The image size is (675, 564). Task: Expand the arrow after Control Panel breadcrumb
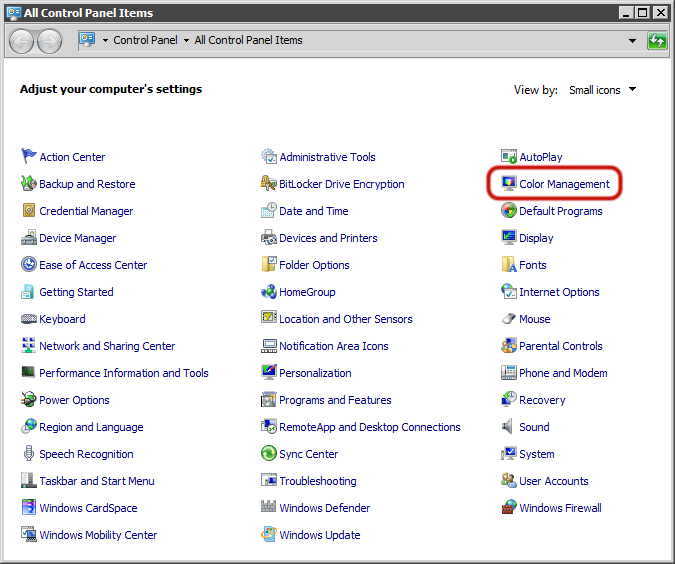pos(186,41)
